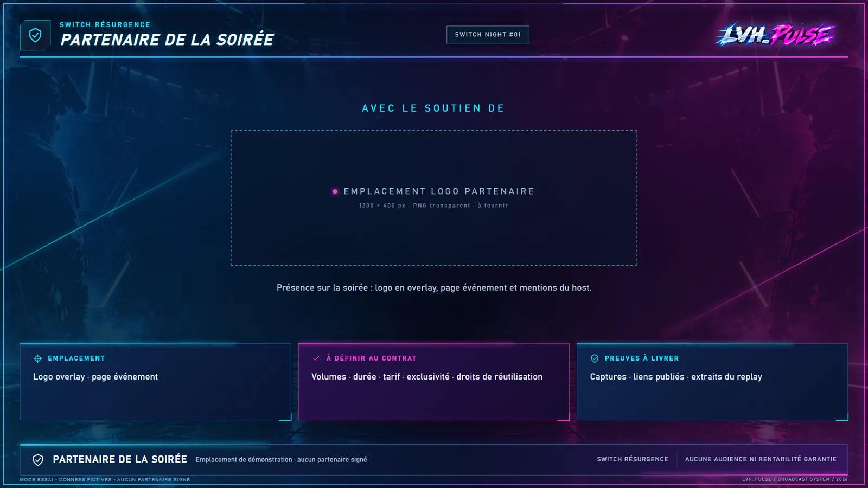Click the 'PARTENAIRE DE LA SOIRÉE' header title
The image size is (868, 488).
point(167,40)
